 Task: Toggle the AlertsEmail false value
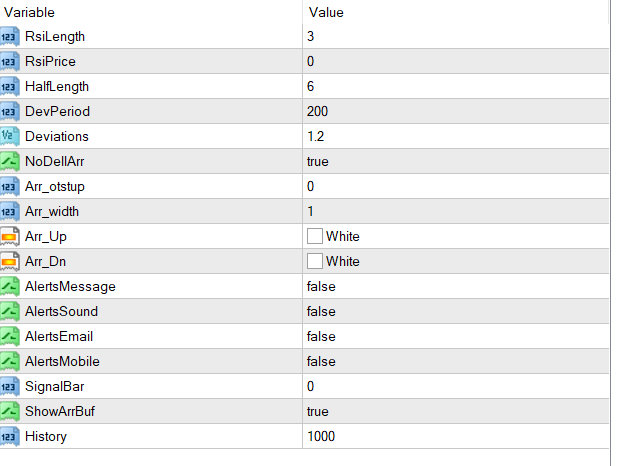(x=321, y=337)
